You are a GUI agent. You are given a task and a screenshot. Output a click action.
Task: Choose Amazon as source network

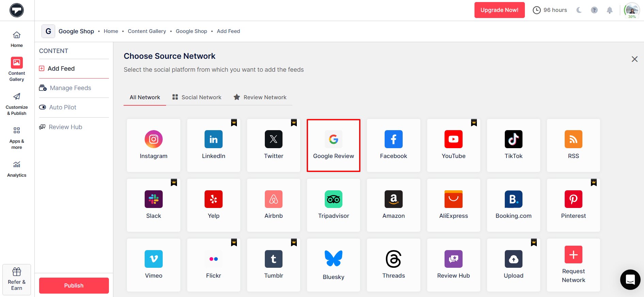point(393,205)
